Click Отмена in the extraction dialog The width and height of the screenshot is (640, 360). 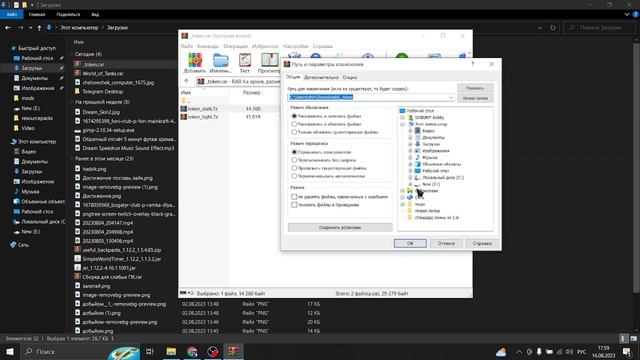coord(446,243)
